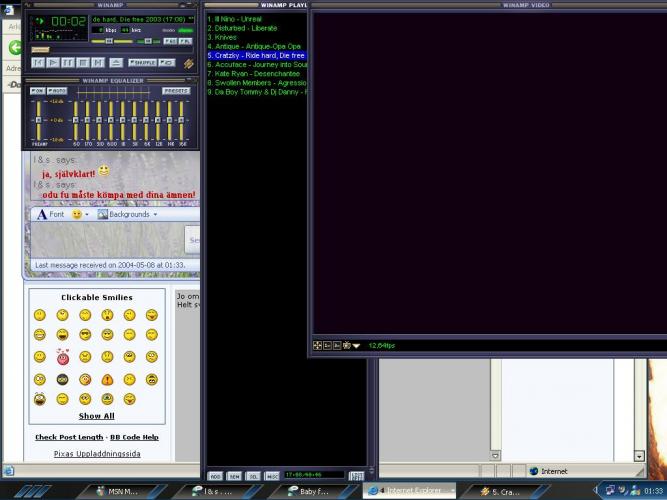Select "Disturbed - Liberate" in the playlist
The height and width of the screenshot is (500, 667).
pyautogui.click(x=246, y=28)
